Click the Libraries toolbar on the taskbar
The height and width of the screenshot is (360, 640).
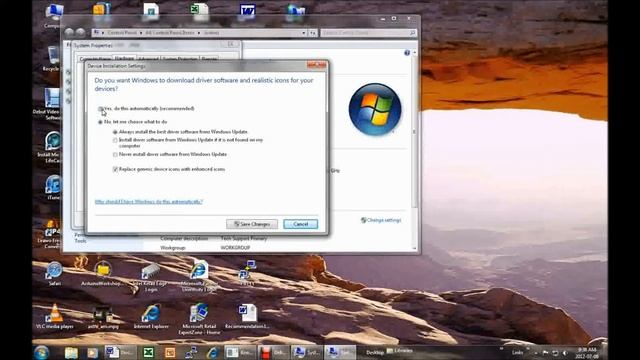pyautogui.click(x=400, y=351)
